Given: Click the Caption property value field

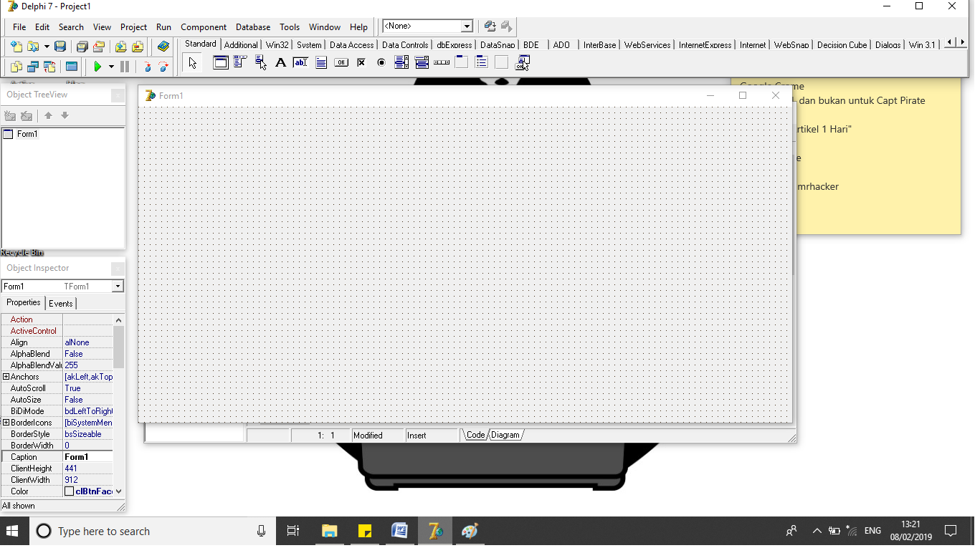Looking at the screenshot, I should coord(88,457).
